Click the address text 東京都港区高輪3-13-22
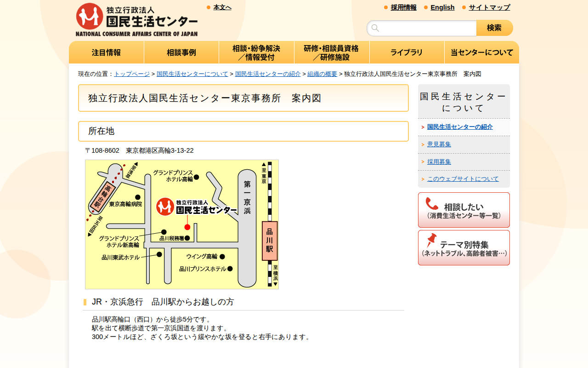The height and width of the screenshot is (368, 588). click(x=160, y=150)
